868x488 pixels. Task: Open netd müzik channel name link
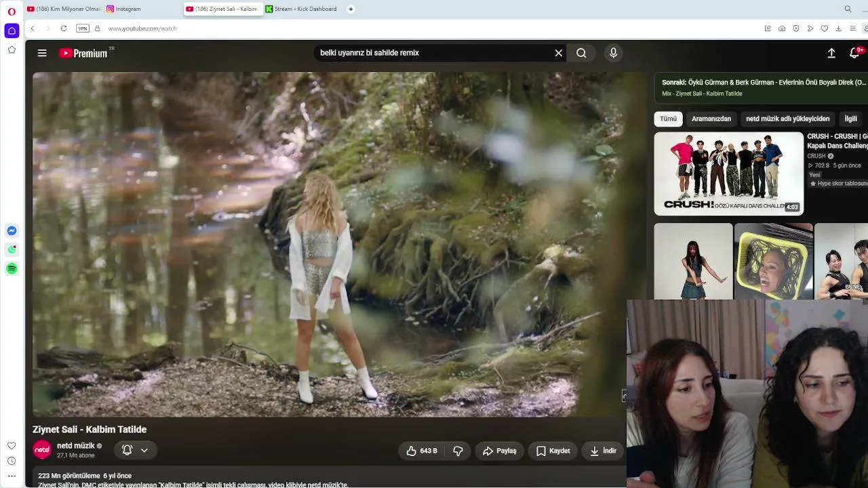76,446
